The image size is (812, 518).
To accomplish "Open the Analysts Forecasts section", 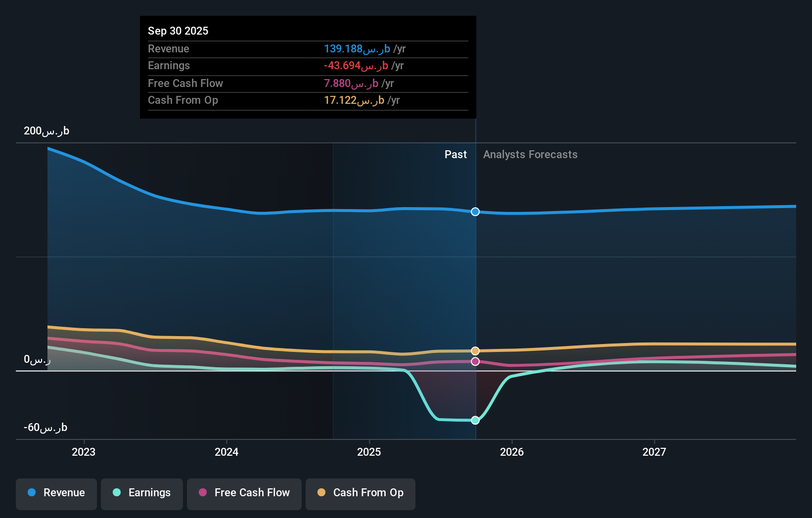I will [530, 154].
